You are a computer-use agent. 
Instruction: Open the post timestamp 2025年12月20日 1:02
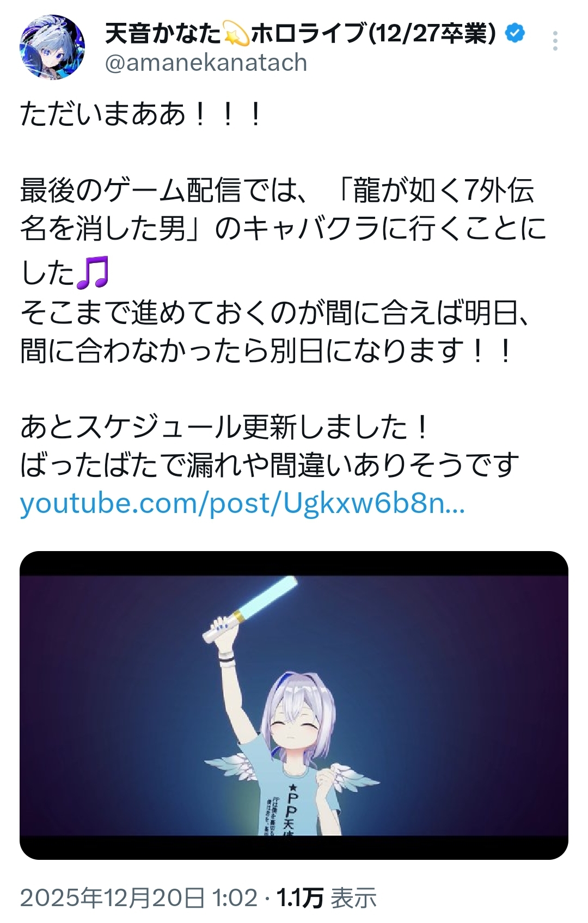(x=139, y=897)
